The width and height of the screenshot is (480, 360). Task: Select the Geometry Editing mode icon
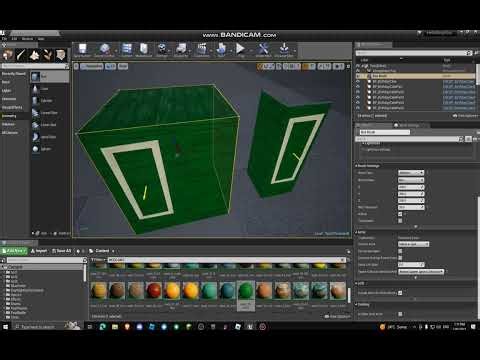(61, 55)
